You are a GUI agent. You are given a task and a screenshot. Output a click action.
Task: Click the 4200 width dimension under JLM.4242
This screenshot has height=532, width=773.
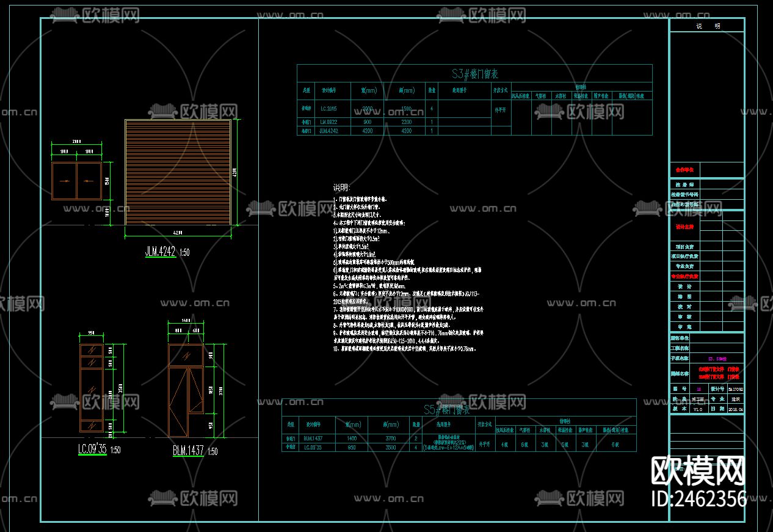click(178, 232)
